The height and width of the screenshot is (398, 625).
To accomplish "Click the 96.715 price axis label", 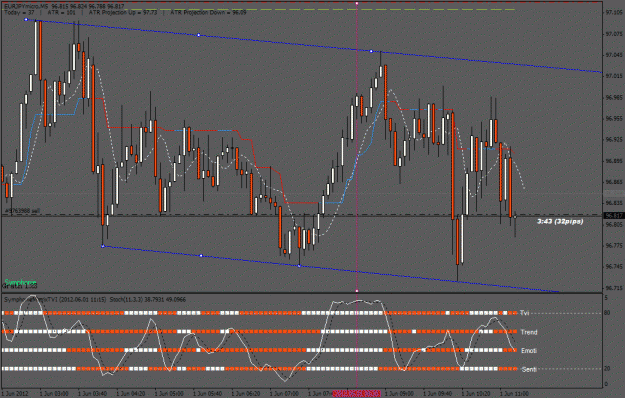I will (614, 288).
